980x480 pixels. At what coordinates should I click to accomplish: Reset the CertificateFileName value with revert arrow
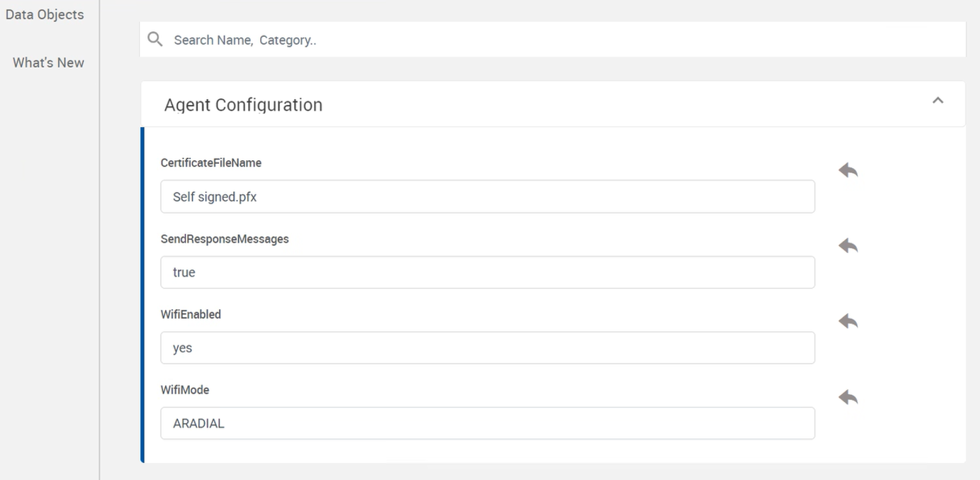point(848,170)
